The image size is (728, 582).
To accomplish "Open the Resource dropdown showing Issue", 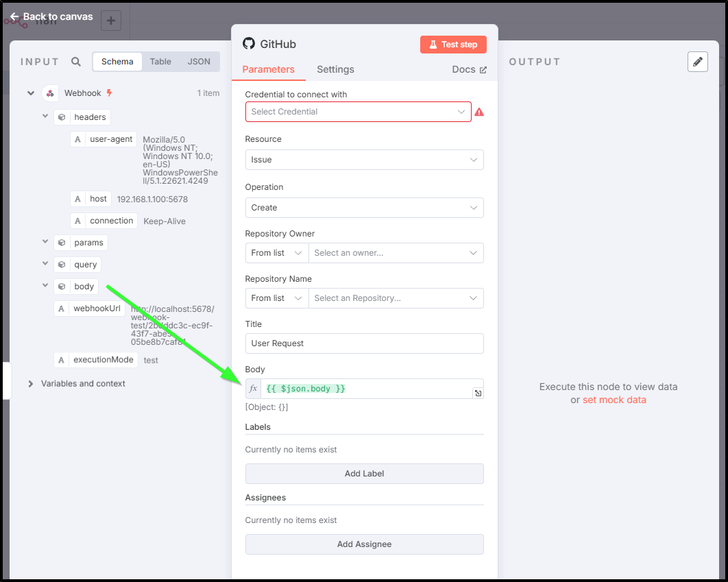I will click(365, 160).
